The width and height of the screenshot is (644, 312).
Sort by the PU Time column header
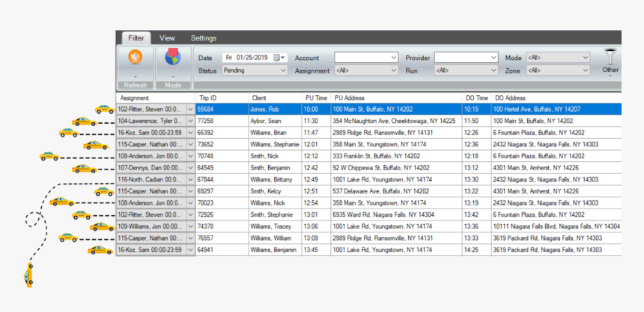315,97
